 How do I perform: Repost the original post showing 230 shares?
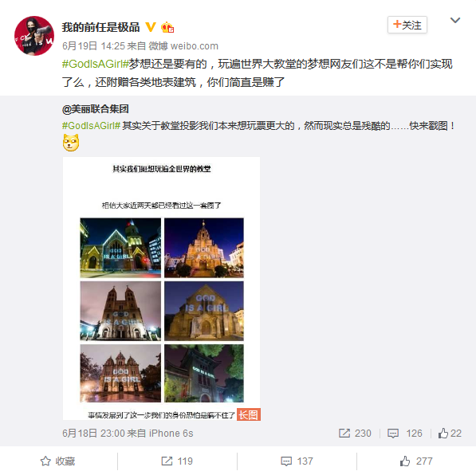[x=355, y=434]
